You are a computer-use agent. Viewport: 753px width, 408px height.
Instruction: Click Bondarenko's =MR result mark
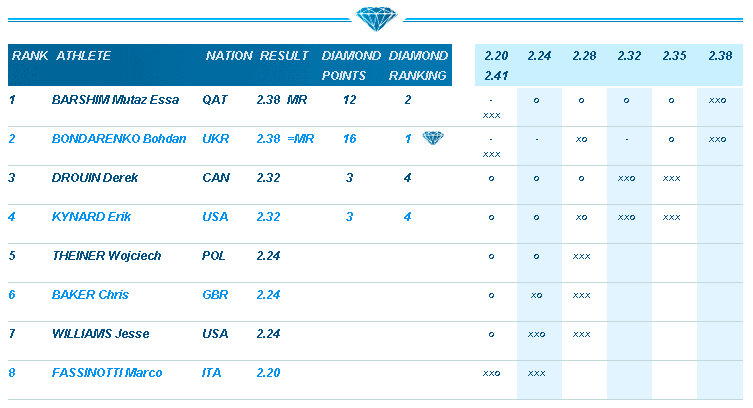pyautogui.click(x=300, y=139)
